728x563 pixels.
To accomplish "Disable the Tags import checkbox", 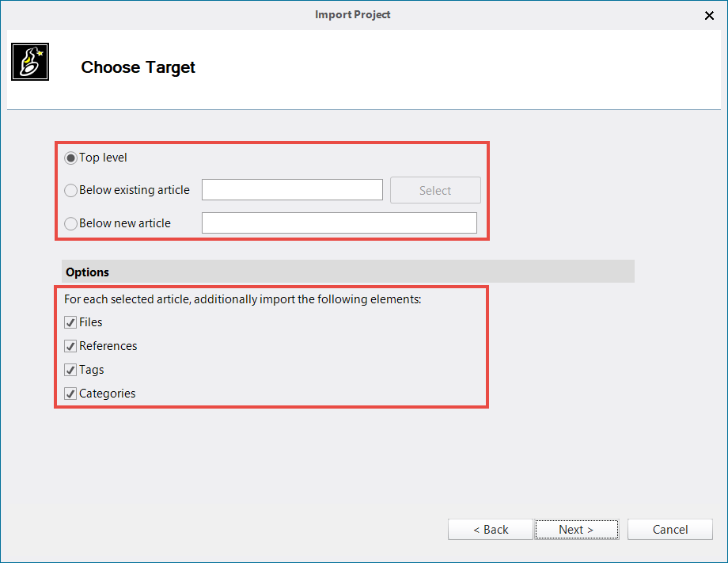I will 71,371.
